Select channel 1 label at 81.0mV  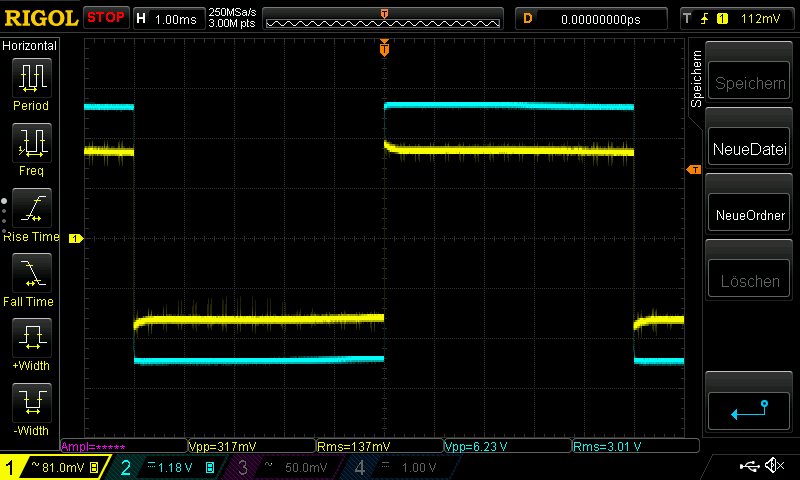(x=55, y=467)
